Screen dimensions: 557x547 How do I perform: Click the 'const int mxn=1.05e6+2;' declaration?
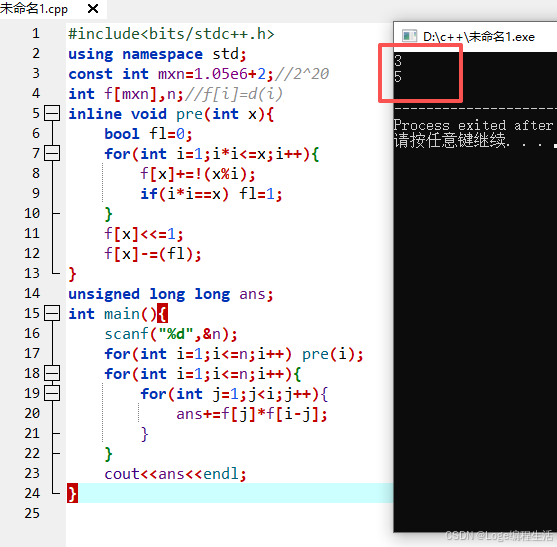[x=171, y=74]
